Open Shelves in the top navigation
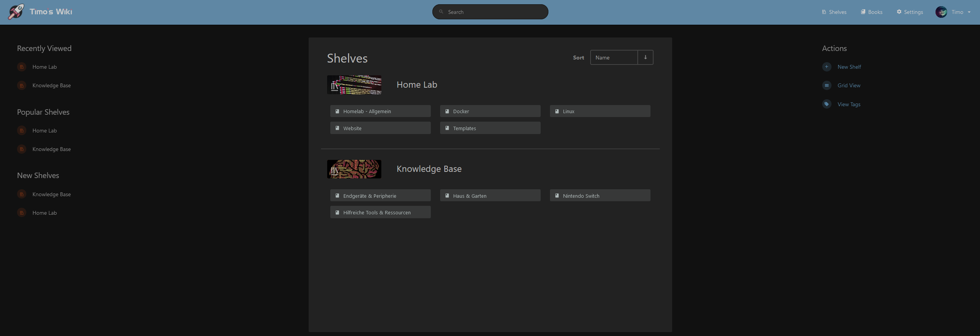980x336 pixels. click(x=834, y=12)
